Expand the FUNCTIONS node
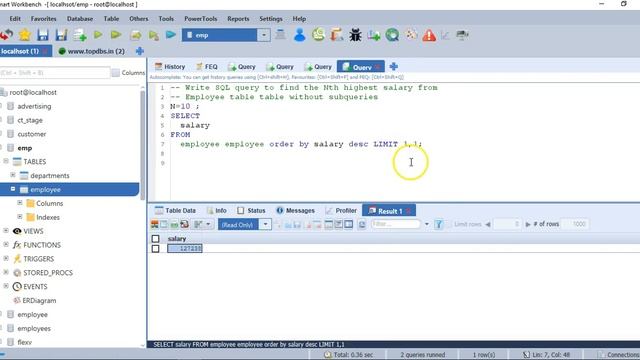 [x=6, y=244]
